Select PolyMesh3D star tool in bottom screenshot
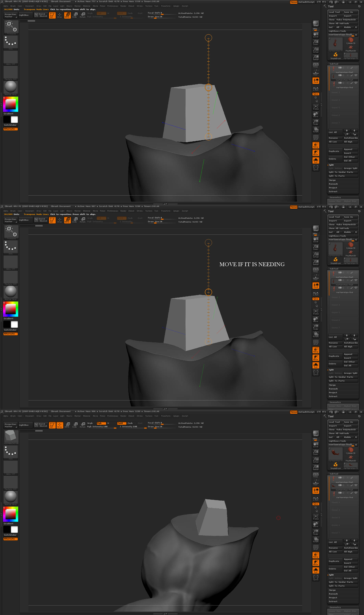 tap(351, 458)
